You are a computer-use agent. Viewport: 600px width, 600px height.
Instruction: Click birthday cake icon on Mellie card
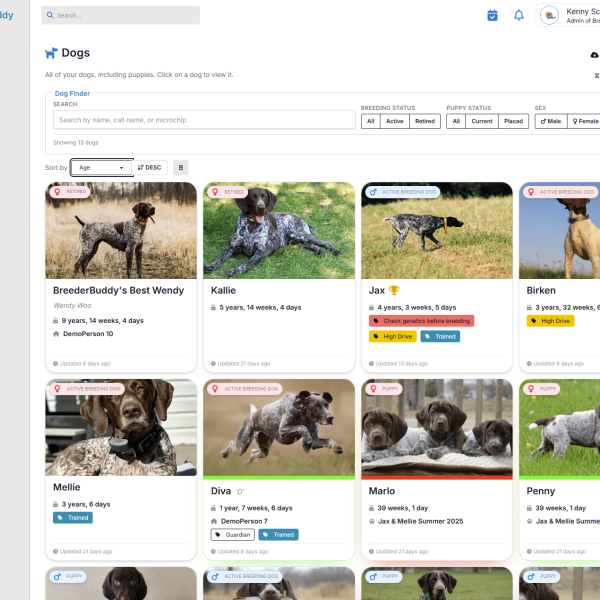pos(55,504)
